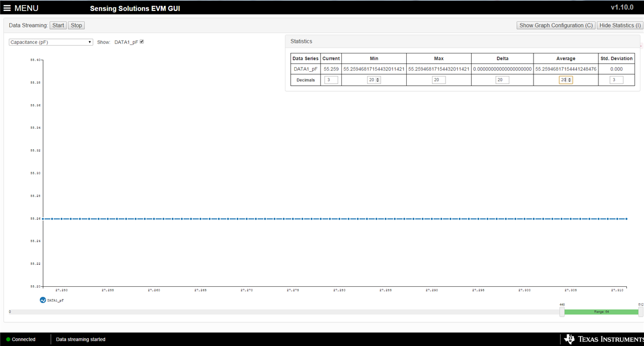Screen dimensions: 644x346
Task: Open the MENU hamburger icon
Action: point(7,8)
